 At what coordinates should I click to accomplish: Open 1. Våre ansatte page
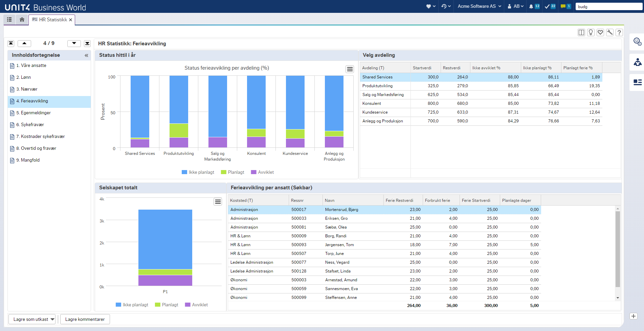(49, 66)
